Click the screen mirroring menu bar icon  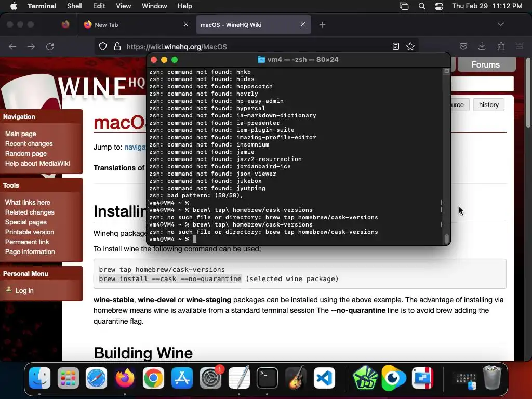click(404, 6)
